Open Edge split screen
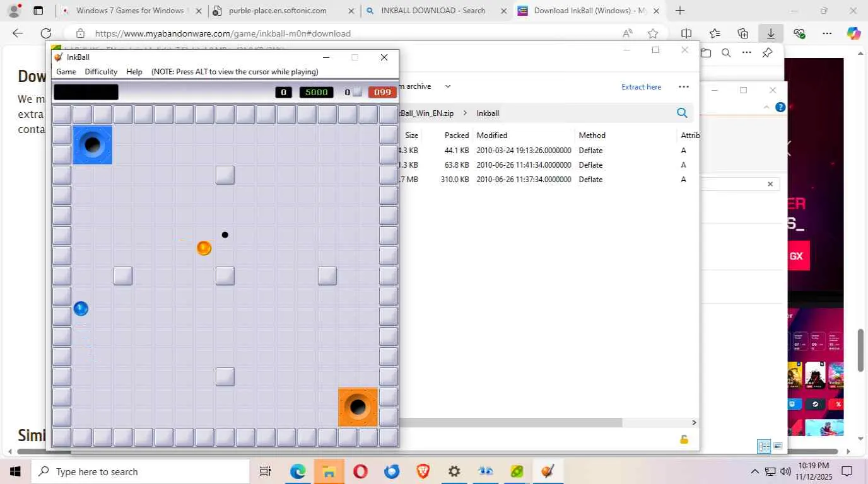 (x=686, y=33)
